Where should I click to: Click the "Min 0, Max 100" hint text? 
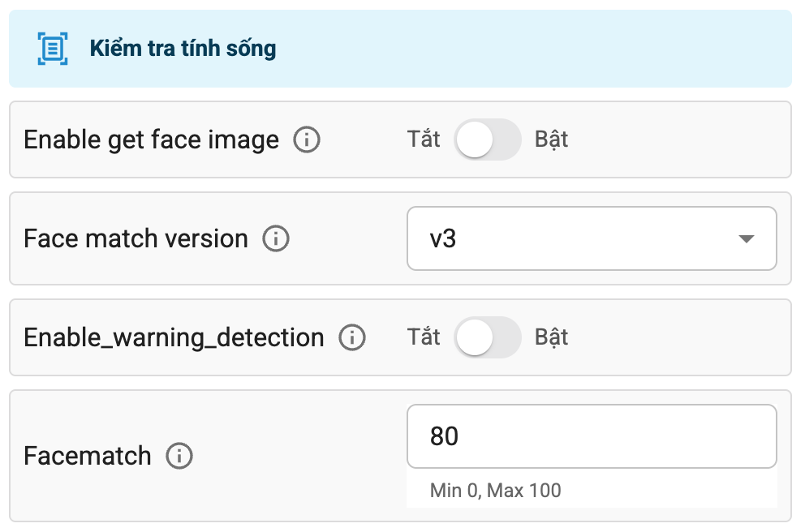coord(495,491)
